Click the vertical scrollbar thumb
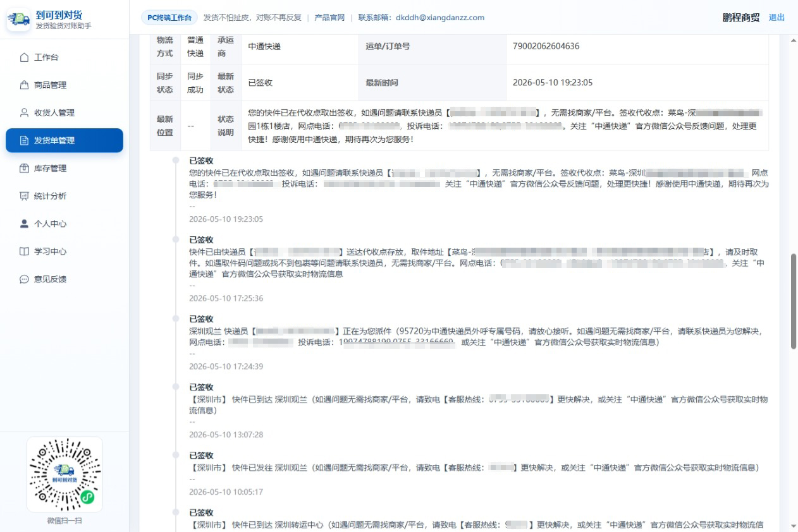This screenshot has height=532, width=798. pyautogui.click(x=794, y=301)
